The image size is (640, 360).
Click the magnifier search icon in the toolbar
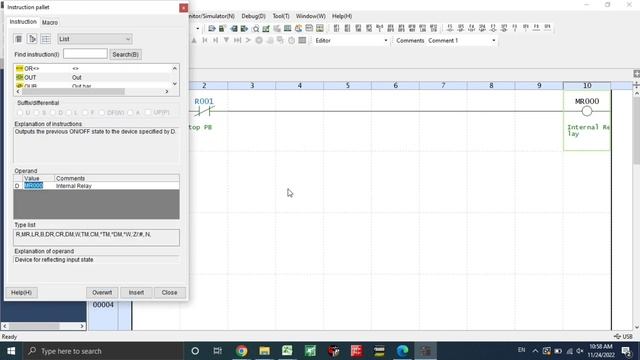[256, 28]
